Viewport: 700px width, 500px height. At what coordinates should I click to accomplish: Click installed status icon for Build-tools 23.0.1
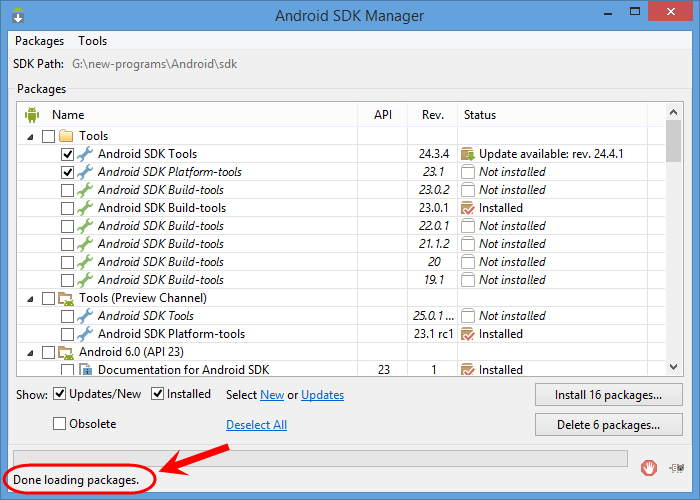467,208
